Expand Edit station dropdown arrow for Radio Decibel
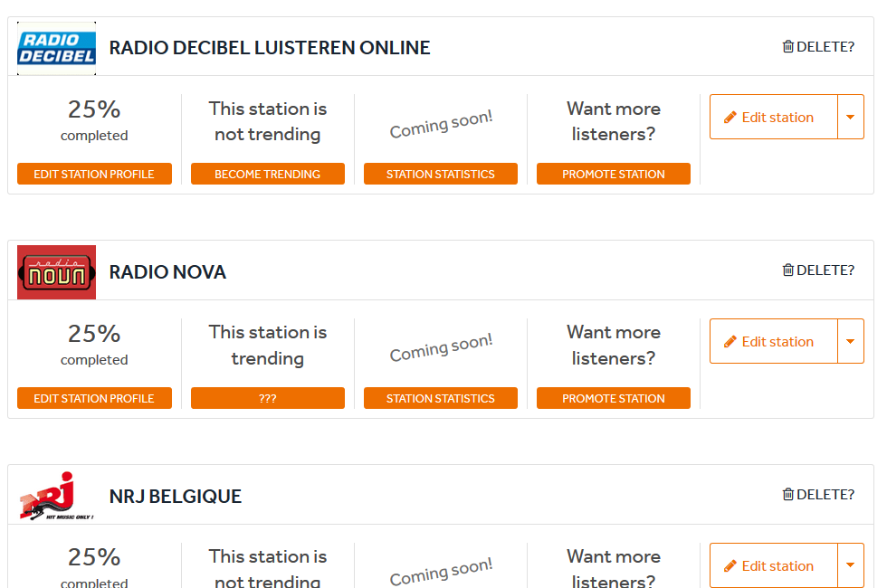Image resolution: width=887 pixels, height=588 pixels. tap(850, 118)
